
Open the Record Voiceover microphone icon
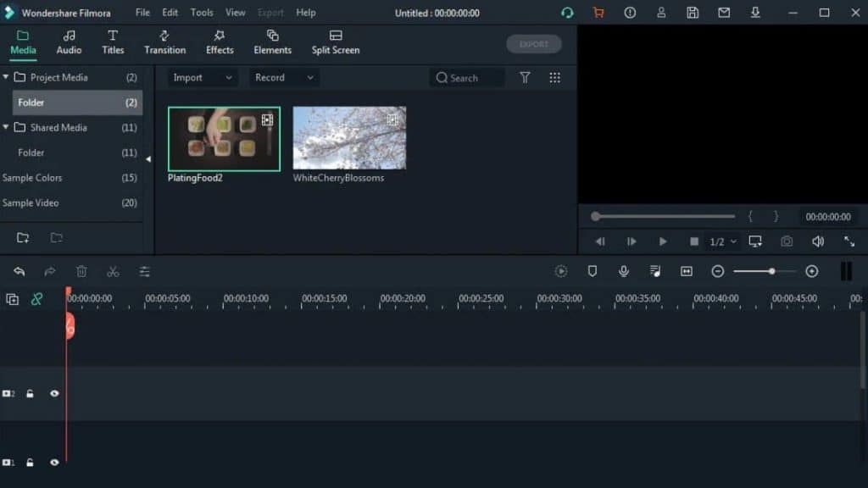click(x=625, y=271)
